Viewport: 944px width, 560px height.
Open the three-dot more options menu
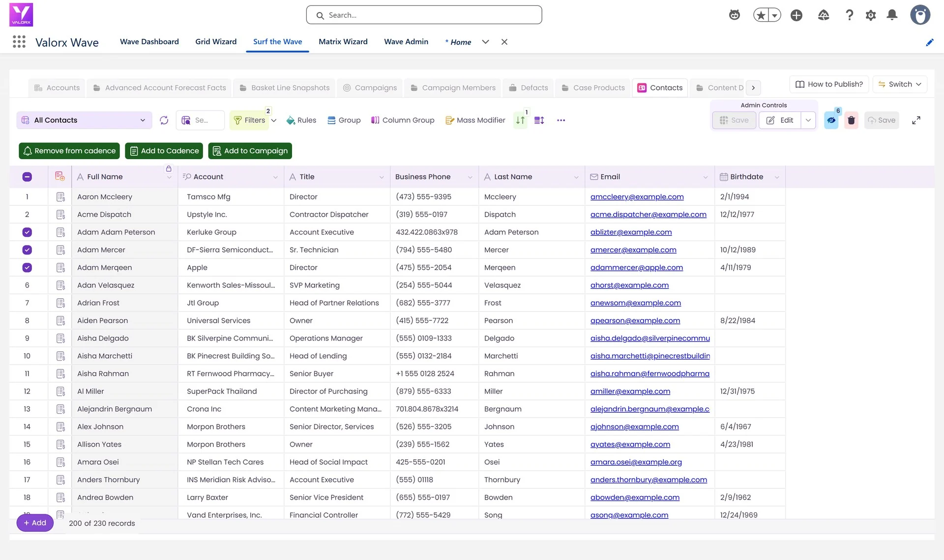click(561, 120)
